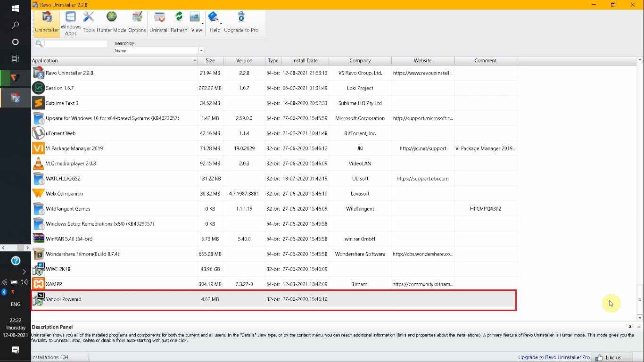Sort by the Install Date column header
The image size is (644, 362).
coord(305,60)
